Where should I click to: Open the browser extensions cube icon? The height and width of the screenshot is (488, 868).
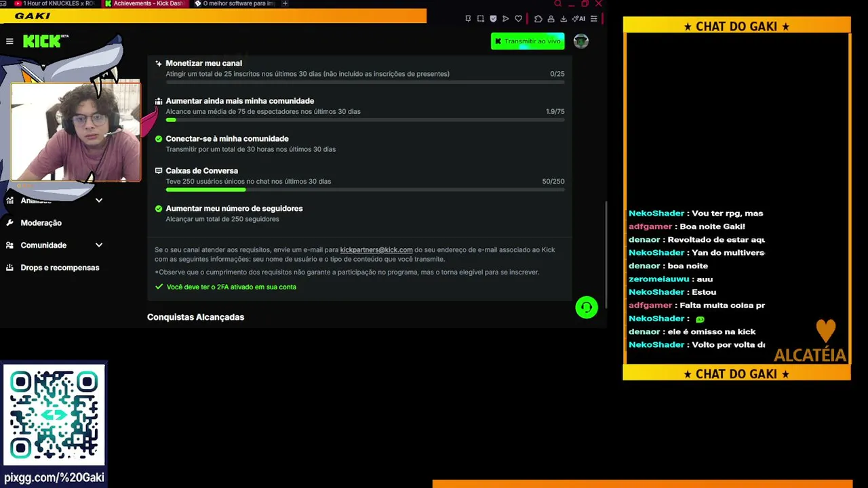pos(538,19)
